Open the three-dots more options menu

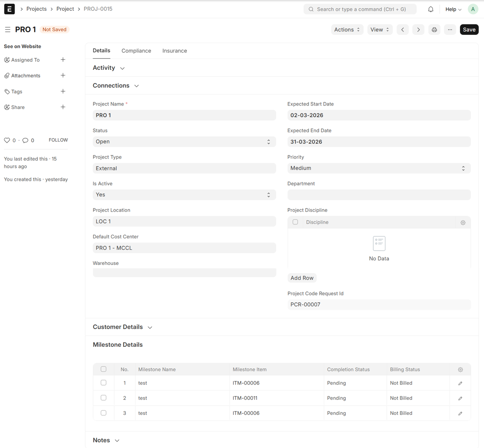(450, 30)
